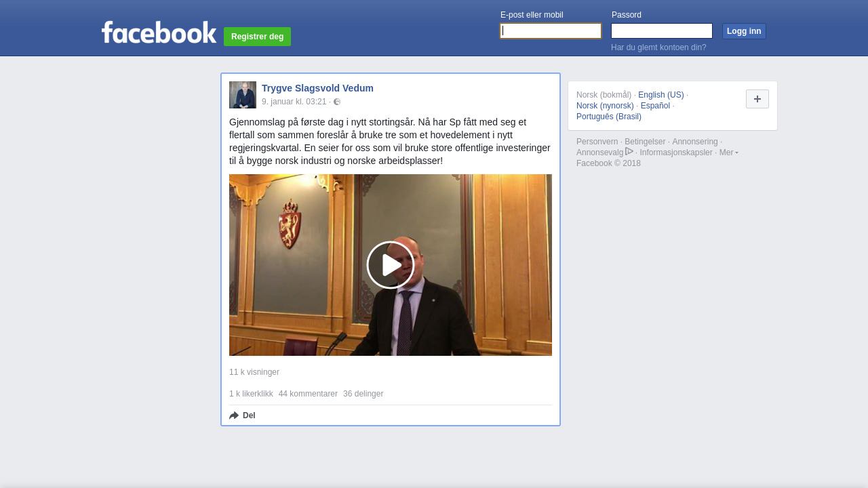
Task: Open the Informasjonskapsler footer link
Action: 676,152
